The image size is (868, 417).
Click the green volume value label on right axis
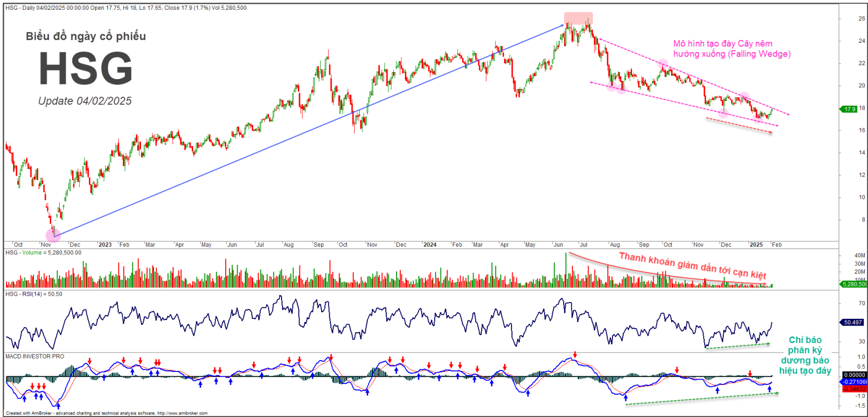pos(853,284)
